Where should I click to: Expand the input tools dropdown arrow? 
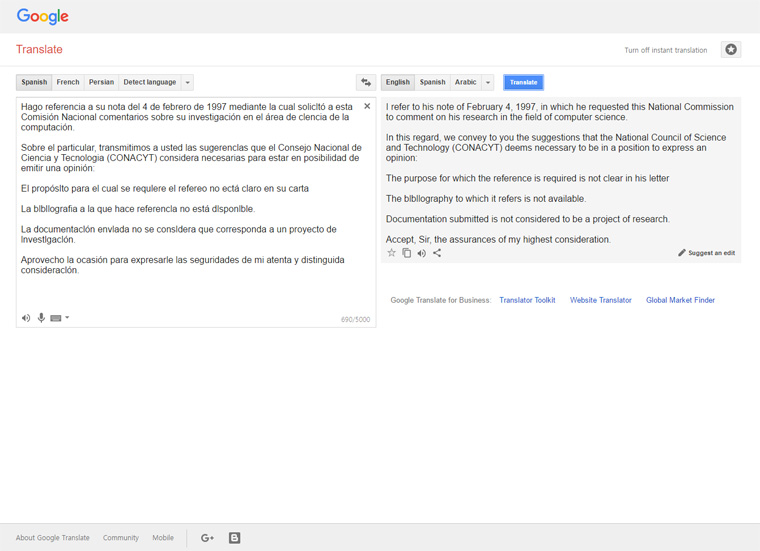(x=67, y=318)
